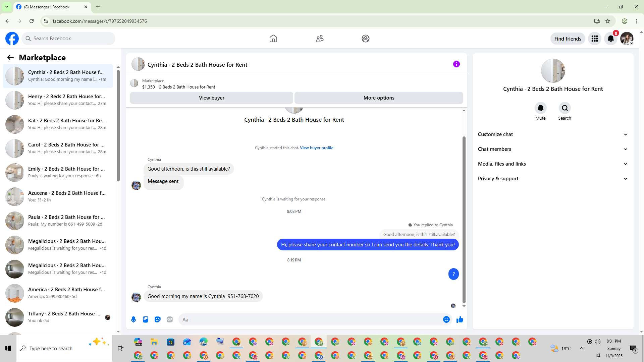
Task: Click the chat messages scrollbar
Action: [x=464, y=220]
